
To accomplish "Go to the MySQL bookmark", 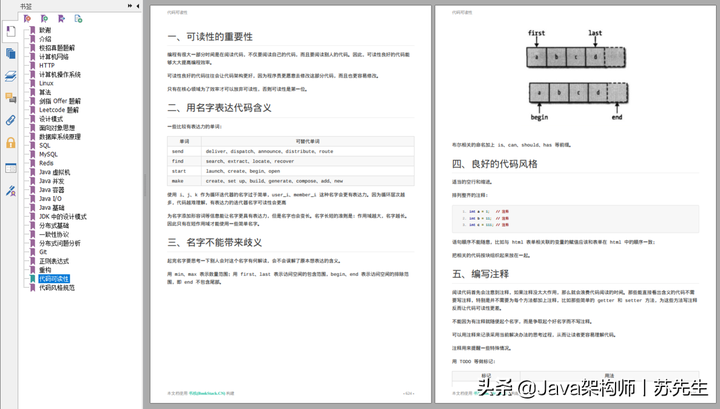I will [48, 155].
